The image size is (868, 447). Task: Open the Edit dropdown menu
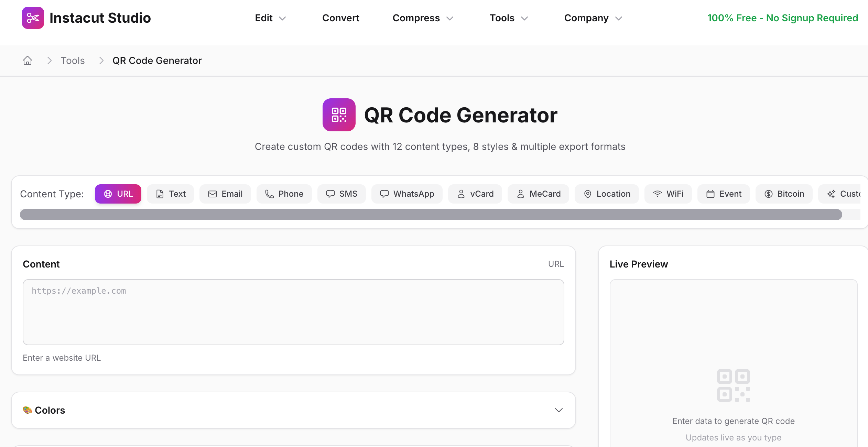click(x=270, y=18)
